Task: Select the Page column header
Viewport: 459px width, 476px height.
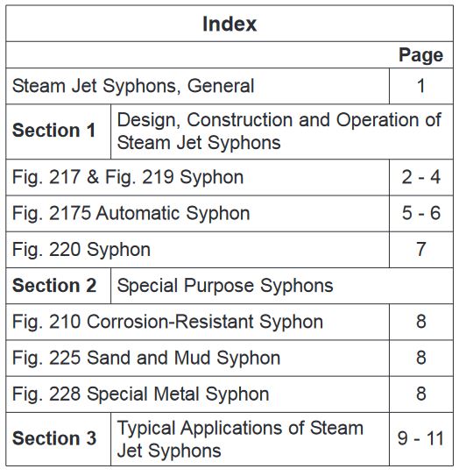Action: pos(420,55)
